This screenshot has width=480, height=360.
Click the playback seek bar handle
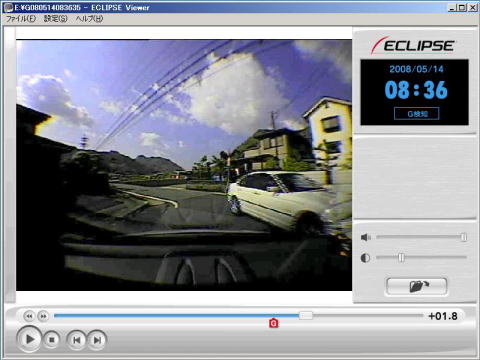click(x=306, y=315)
